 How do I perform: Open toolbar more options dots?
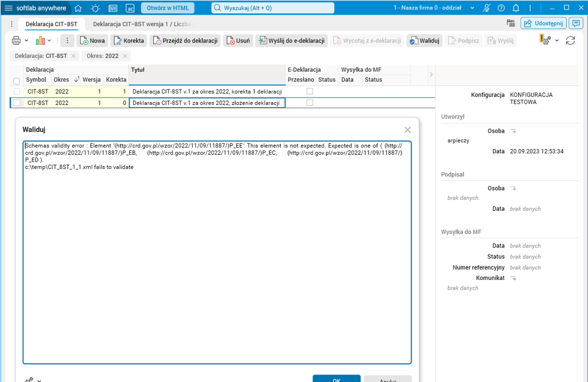(67, 40)
